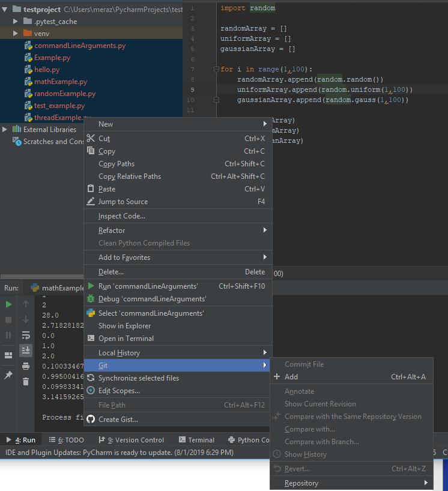Viewport: 448px width, 491px height.
Task: Click the Open in Terminal icon
Action: 91,339
